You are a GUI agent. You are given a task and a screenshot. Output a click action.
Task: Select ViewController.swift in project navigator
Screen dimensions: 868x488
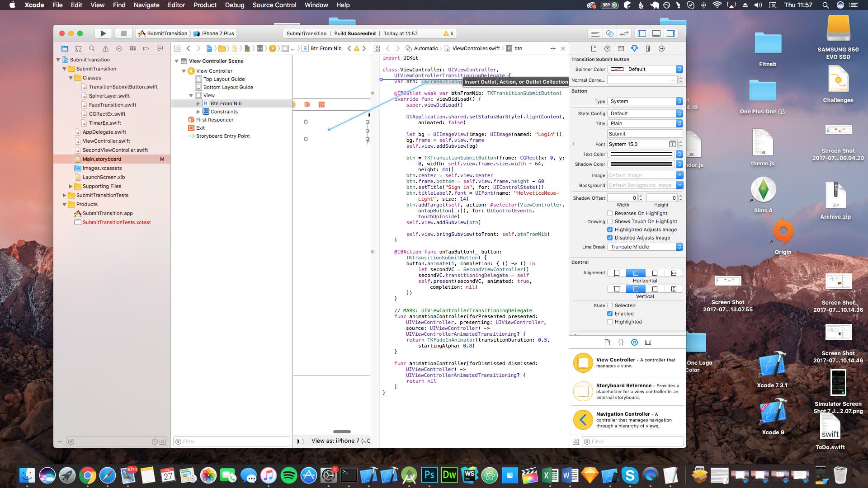[106, 141]
